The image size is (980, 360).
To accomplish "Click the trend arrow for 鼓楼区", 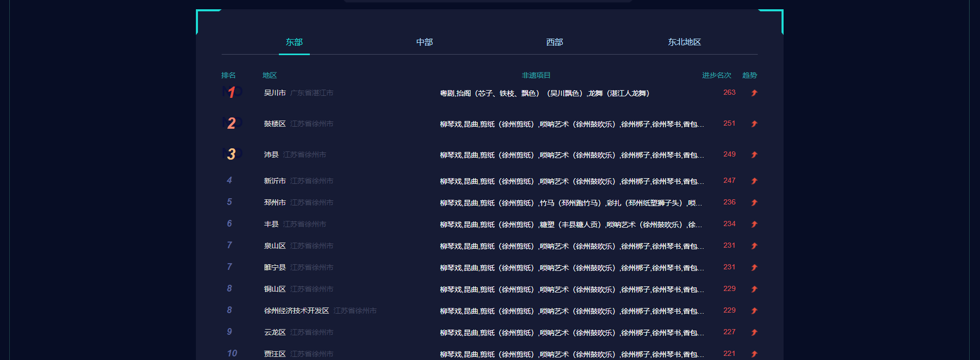I will pyautogui.click(x=754, y=124).
